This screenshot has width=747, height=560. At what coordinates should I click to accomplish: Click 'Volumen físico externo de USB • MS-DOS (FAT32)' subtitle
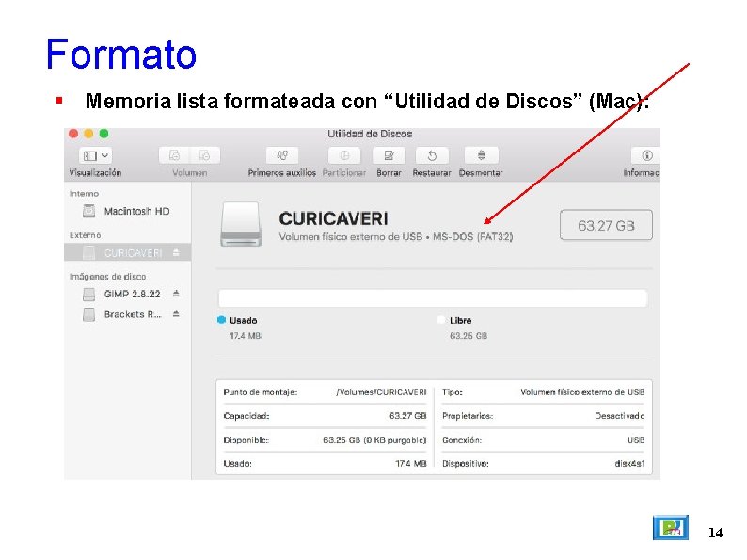[396, 237]
